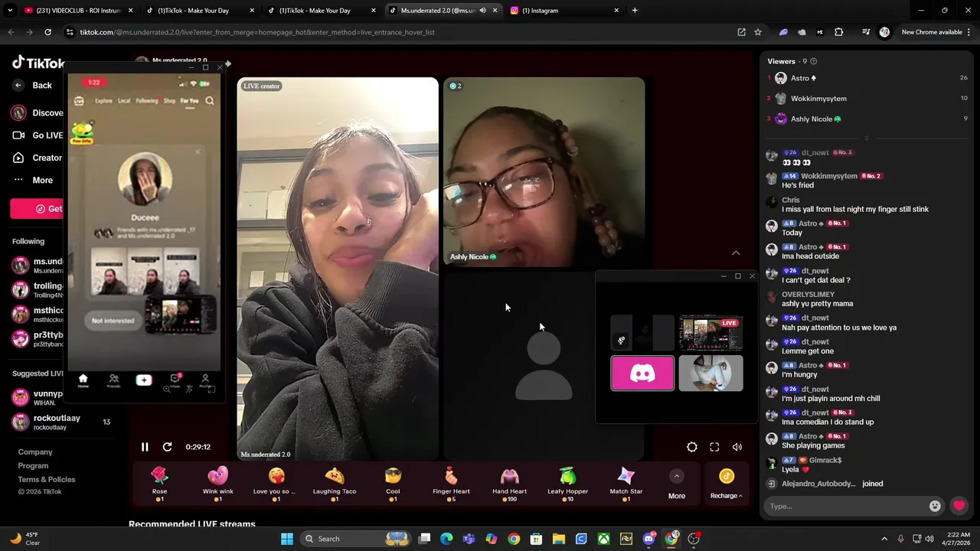Reload the live stream with refresh icon
Screen dimensions: 980x551
pyautogui.click(x=167, y=447)
